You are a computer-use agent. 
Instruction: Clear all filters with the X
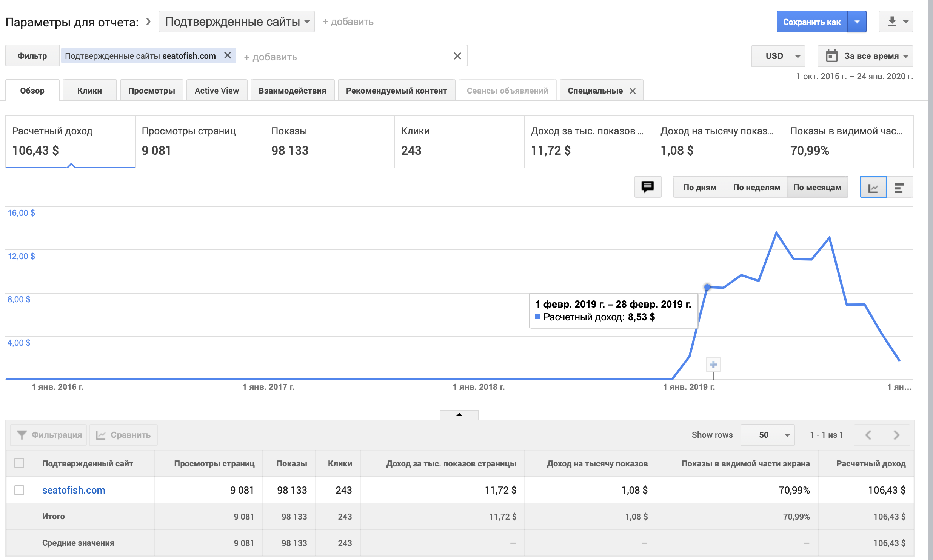tap(457, 56)
